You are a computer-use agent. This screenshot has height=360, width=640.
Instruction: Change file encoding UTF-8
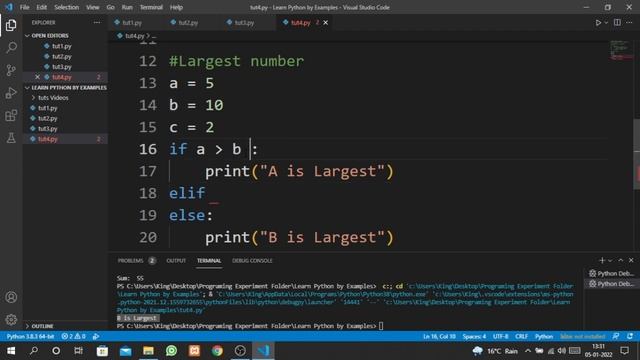tap(500, 336)
